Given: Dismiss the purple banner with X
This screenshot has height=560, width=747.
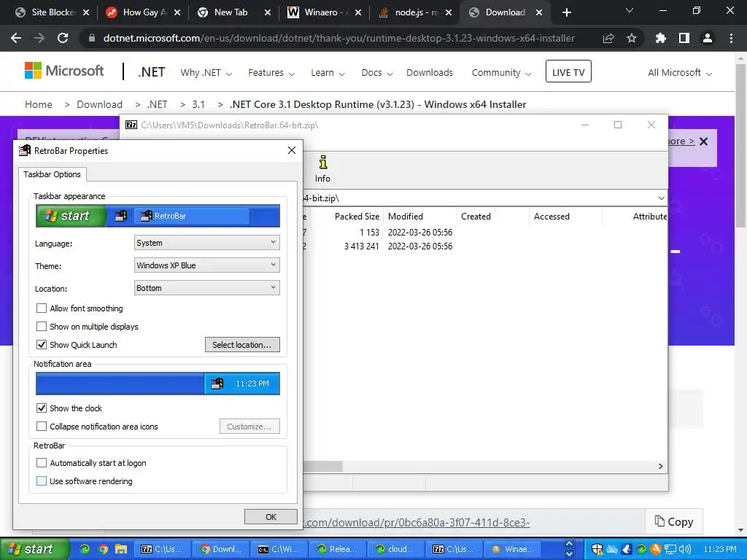Looking at the screenshot, I should pos(704,141).
